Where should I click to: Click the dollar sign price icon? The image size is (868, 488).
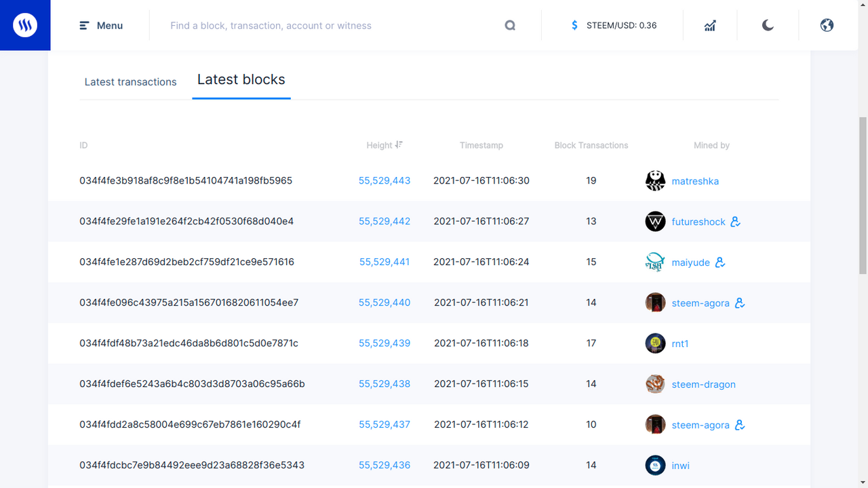[x=574, y=26]
